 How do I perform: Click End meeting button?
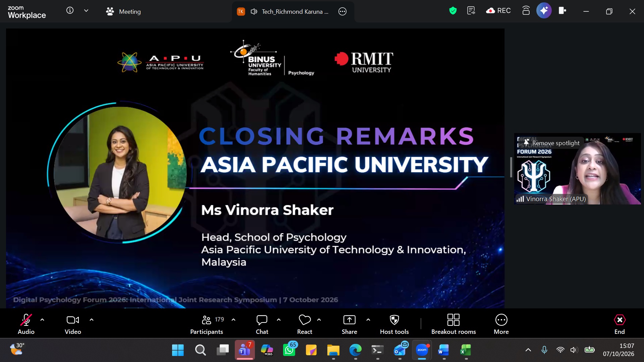pyautogui.click(x=620, y=324)
